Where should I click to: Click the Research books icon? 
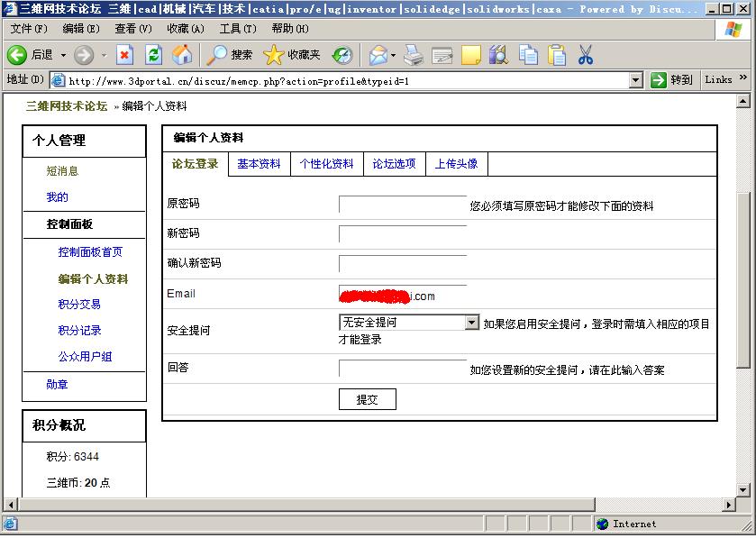click(x=499, y=55)
